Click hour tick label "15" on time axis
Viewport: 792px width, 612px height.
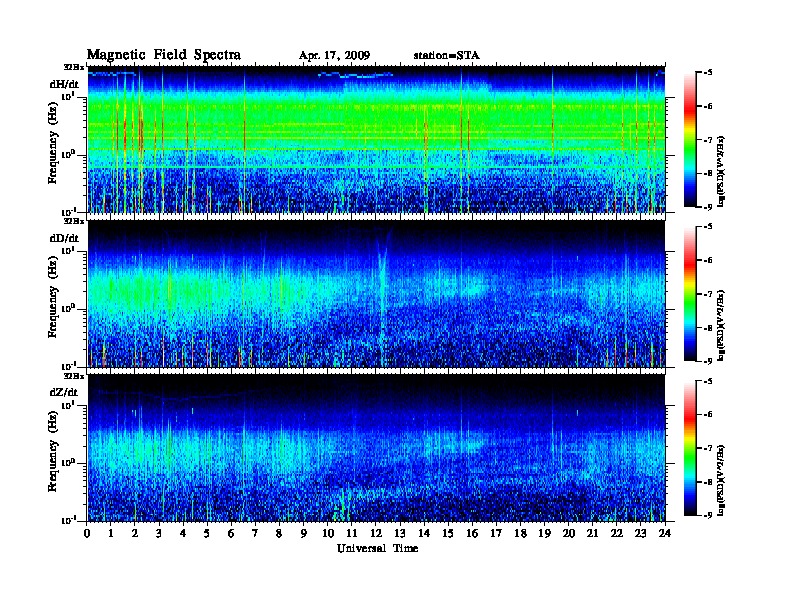[x=448, y=533]
